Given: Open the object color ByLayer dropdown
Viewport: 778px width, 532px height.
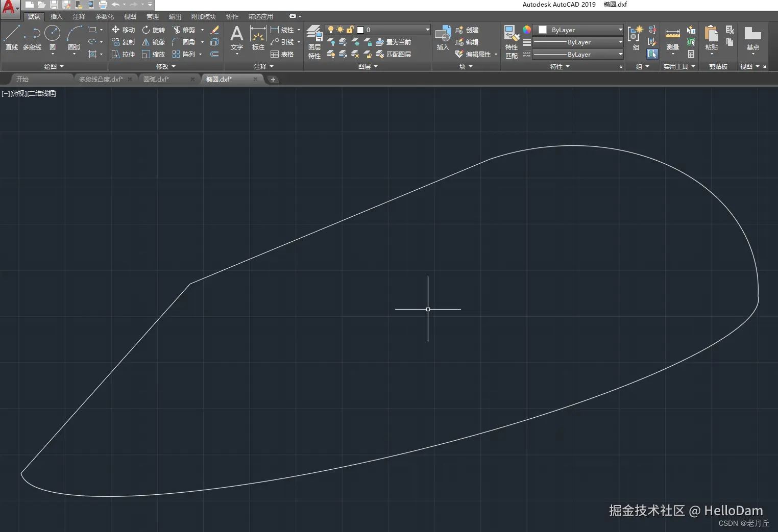Looking at the screenshot, I should point(578,30).
